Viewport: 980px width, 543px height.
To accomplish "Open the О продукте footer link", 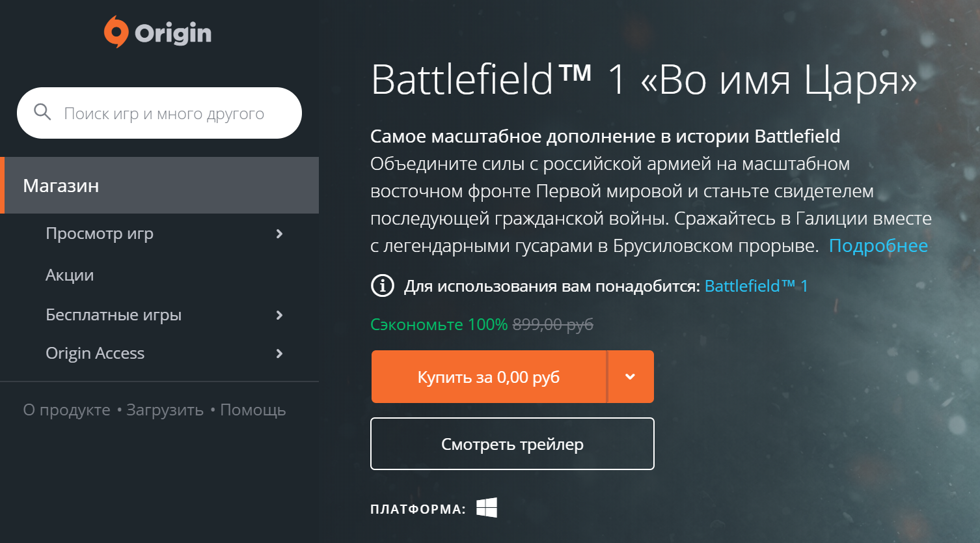I will (x=67, y=410).
